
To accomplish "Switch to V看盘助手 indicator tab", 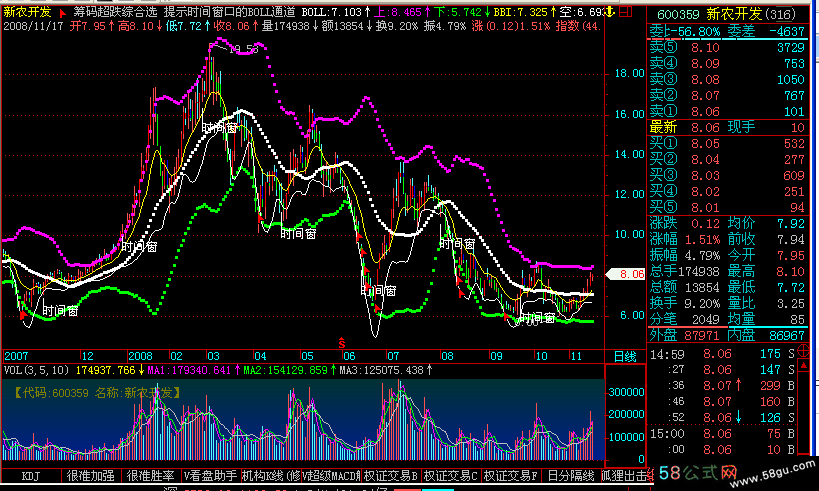I will pyautogui.click(x=210, y=476).
